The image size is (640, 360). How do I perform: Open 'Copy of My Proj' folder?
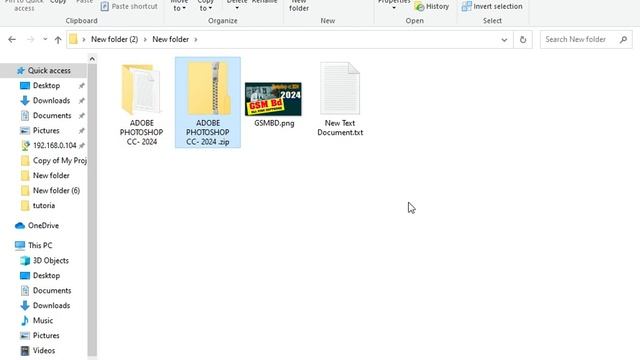point(53,160)
